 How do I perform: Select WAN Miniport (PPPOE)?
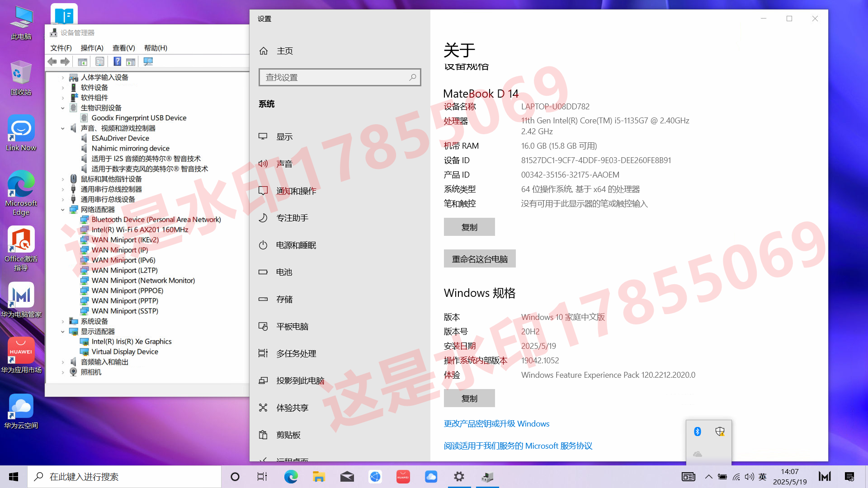127,291
